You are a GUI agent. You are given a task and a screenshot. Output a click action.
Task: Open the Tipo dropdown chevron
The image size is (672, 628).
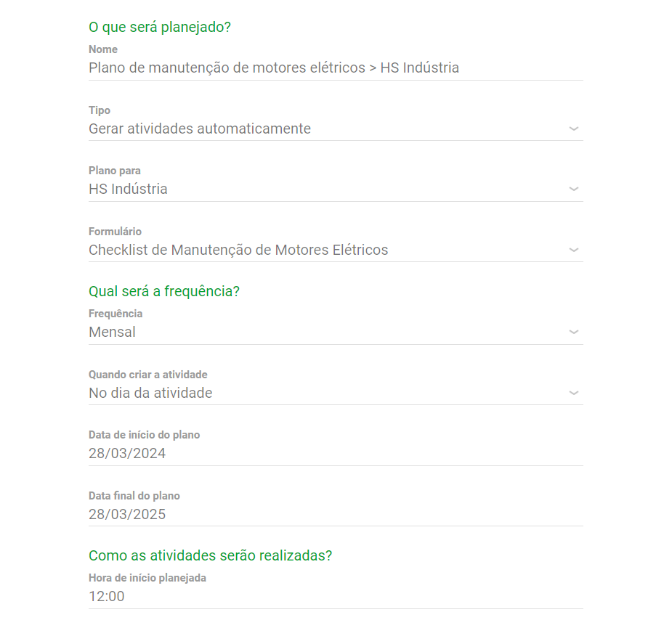click(x=573, y=129)
